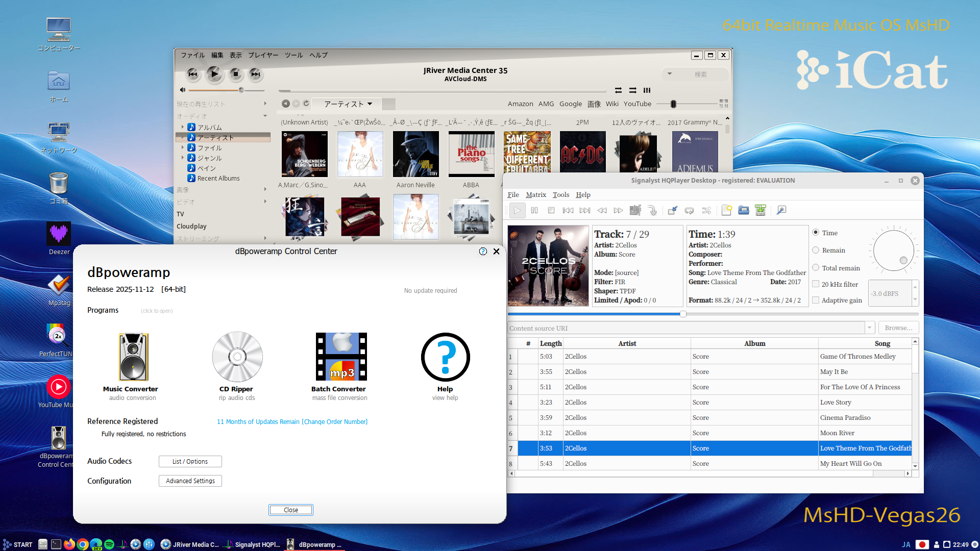
Task: Toggle shuffle in HQPlayer toolbar
Action: pyautogui.click(x=706, y=210)
